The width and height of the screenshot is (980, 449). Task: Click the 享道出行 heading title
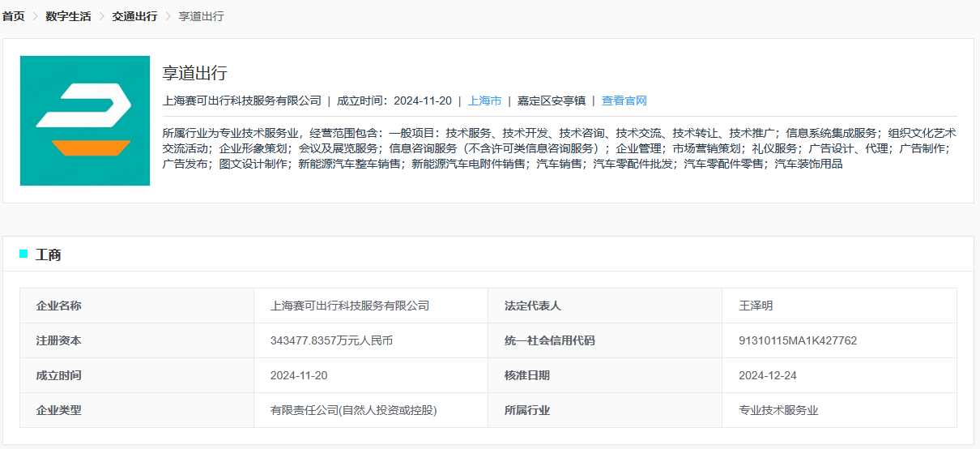[195, 73]
